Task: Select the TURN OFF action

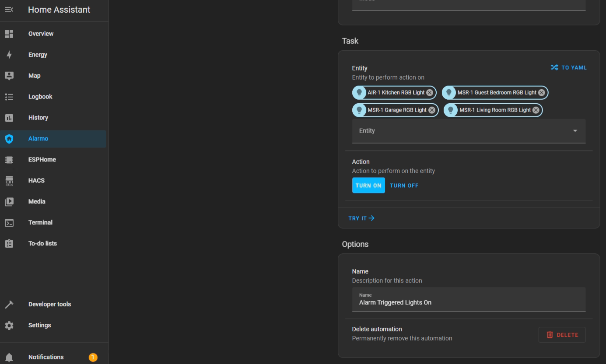Action: tap(404, 185)
